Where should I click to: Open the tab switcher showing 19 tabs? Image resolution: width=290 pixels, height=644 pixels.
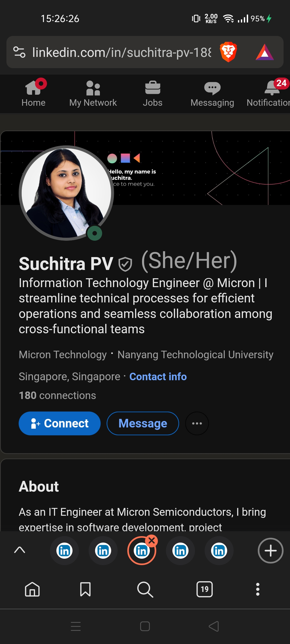(x=205, y=589)
